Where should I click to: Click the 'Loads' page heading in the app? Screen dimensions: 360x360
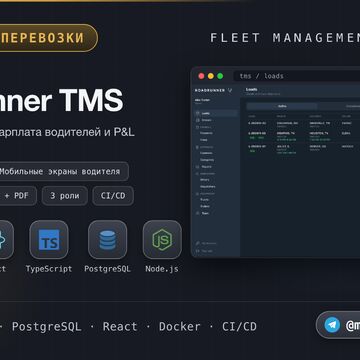251,89
